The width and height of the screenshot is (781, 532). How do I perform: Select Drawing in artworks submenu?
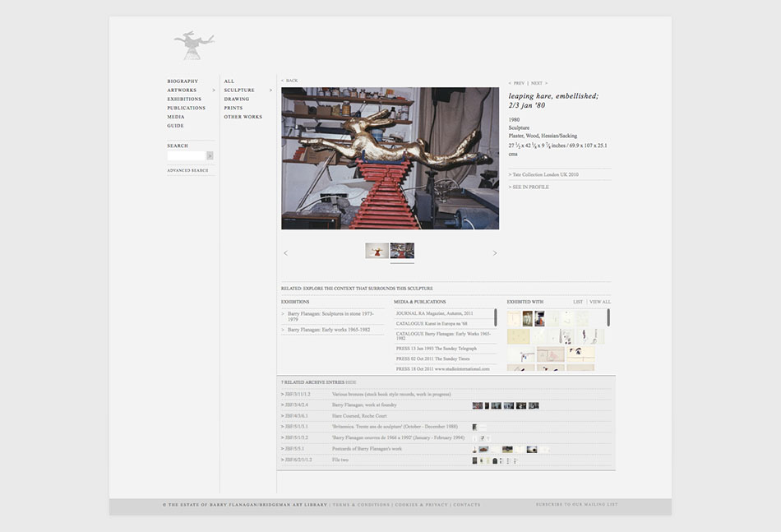(x=237, y=99)
